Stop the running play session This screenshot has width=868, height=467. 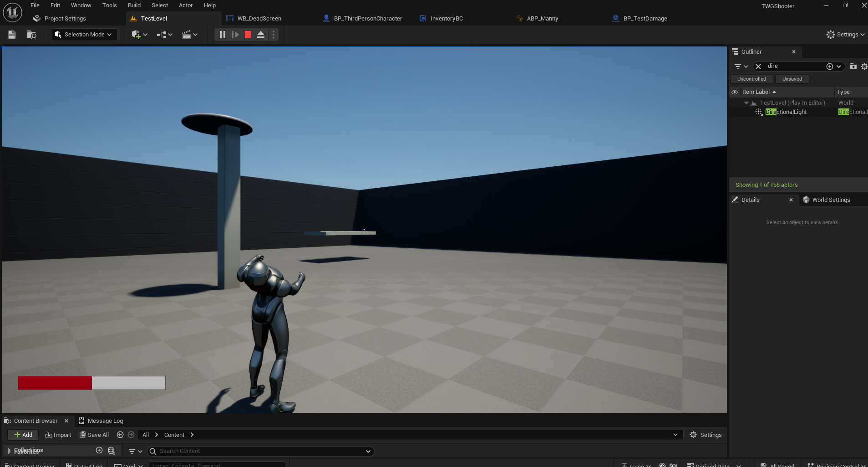(x=248, y=35)
